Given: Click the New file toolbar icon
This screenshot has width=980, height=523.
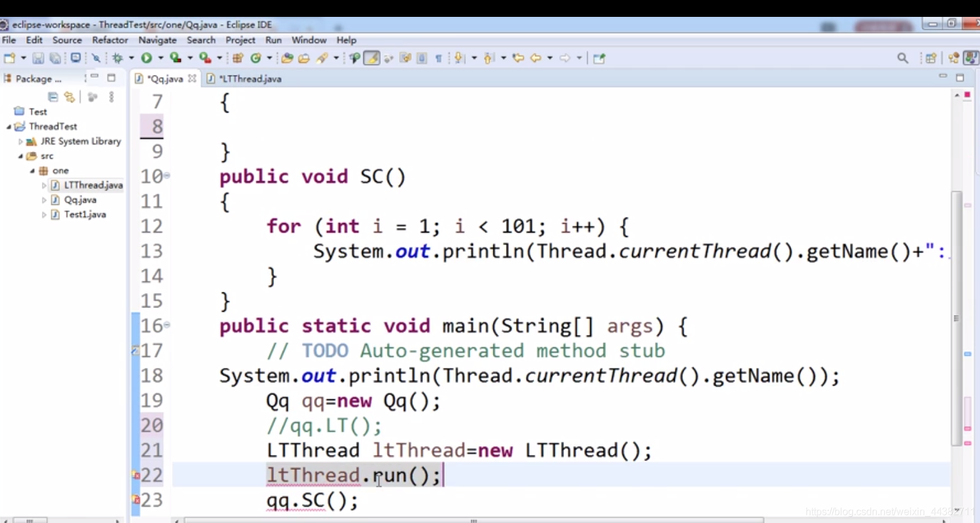Looking at the screenshot, I should click(9, 58).
